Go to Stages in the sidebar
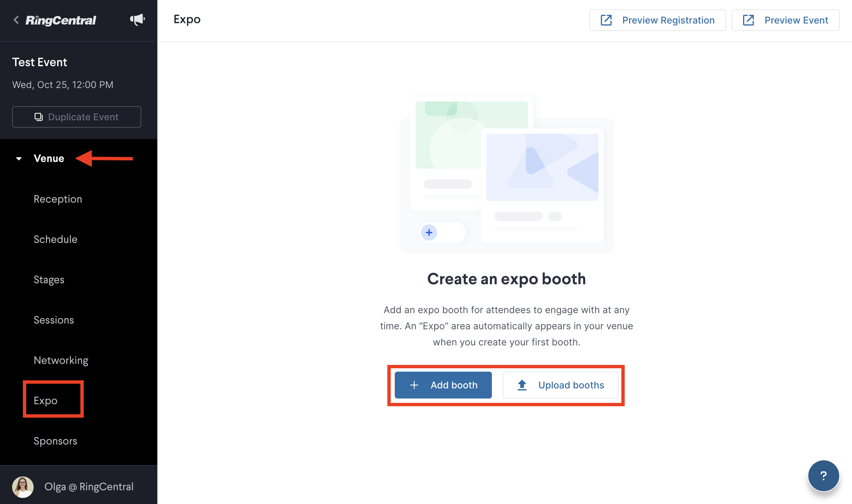Screen dimensions: 852x504 click(49, 280)
